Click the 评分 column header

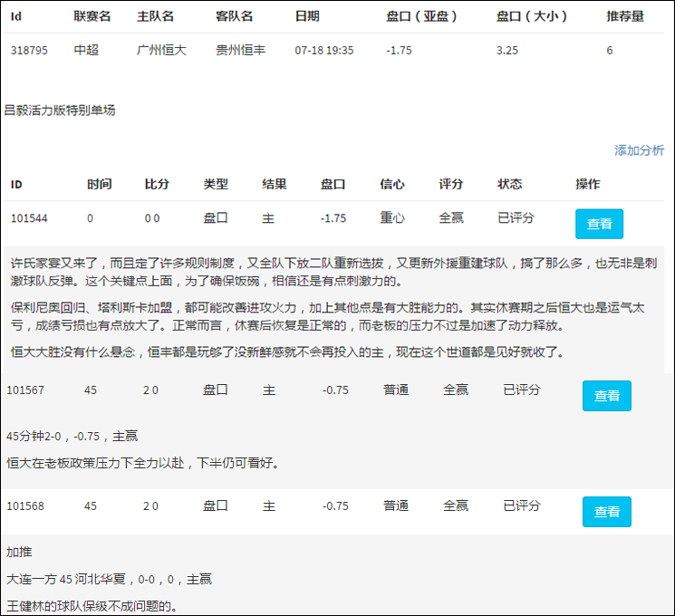pyautogui.click(x=450, y=184)
